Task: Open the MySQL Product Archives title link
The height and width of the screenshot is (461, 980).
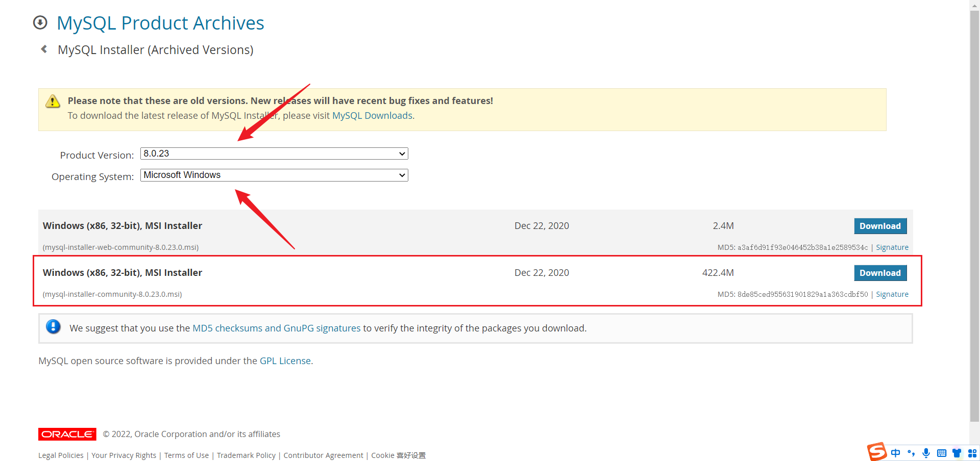Action: [x=160, y=23]
